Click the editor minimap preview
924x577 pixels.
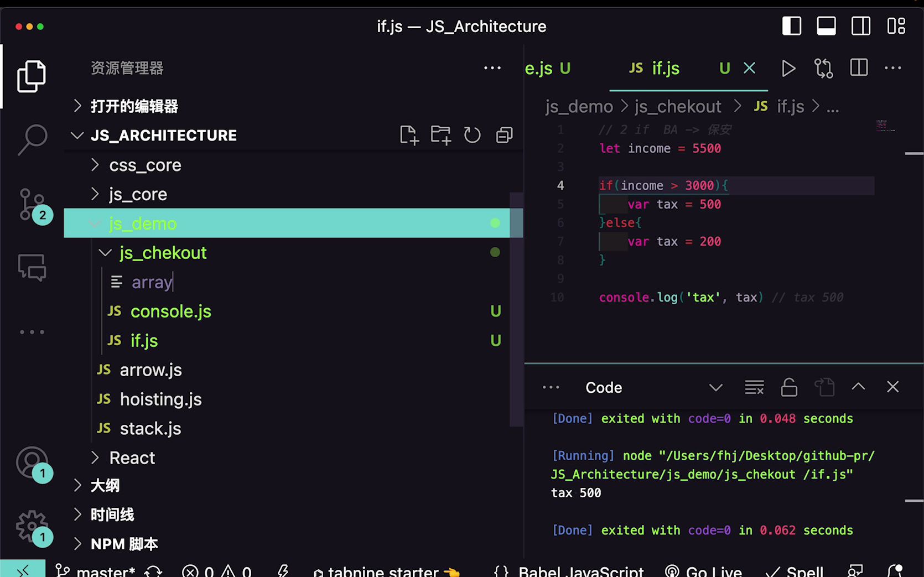(x=885, y=126)
